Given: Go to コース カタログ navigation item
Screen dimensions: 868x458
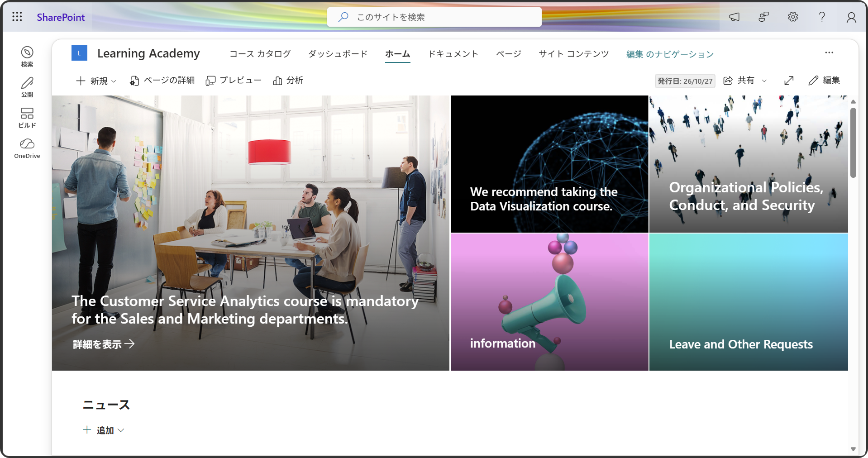Looking at the screenshot, I should (x=260, y=54).
